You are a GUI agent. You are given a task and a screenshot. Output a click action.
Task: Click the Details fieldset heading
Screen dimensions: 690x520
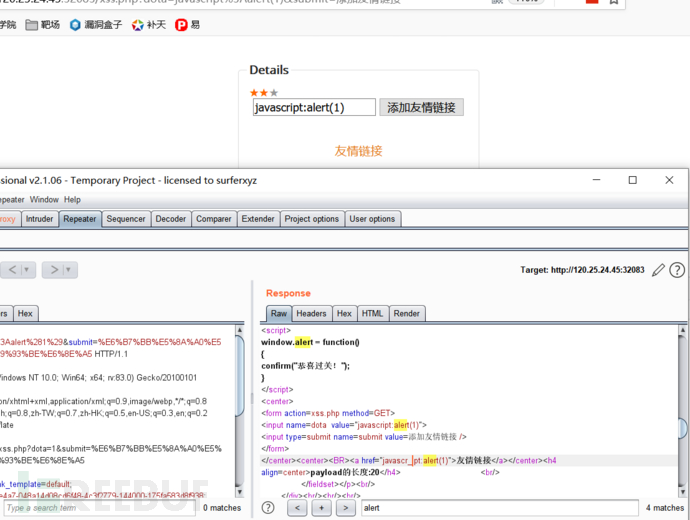point(269,70)
